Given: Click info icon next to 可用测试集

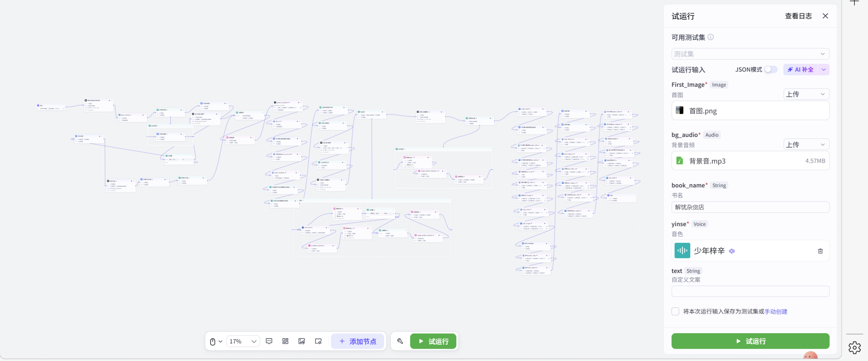Looking at the screenshot, I should tap(711, 37).
